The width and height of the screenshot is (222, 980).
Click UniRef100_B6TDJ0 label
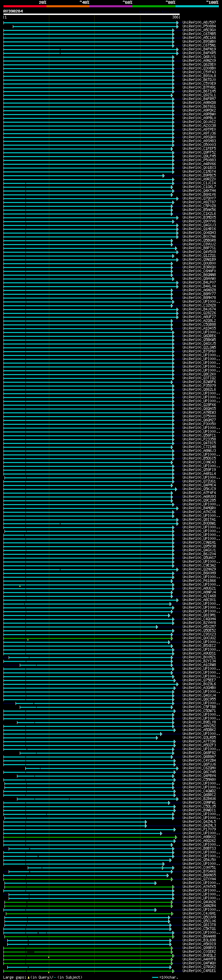[199, 80]
